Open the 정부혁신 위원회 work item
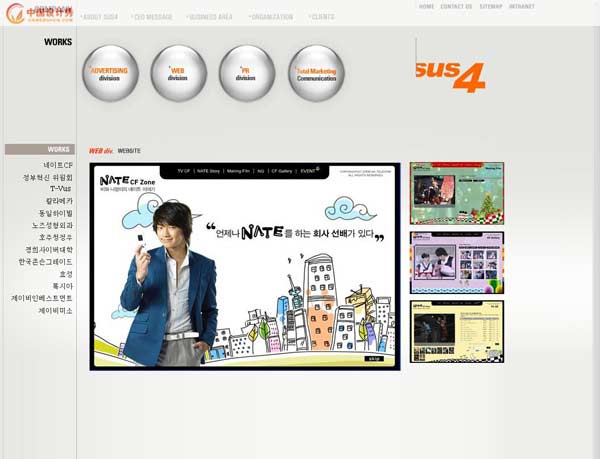The width and height of the screenshot is (600, 459). click(47, 177)
